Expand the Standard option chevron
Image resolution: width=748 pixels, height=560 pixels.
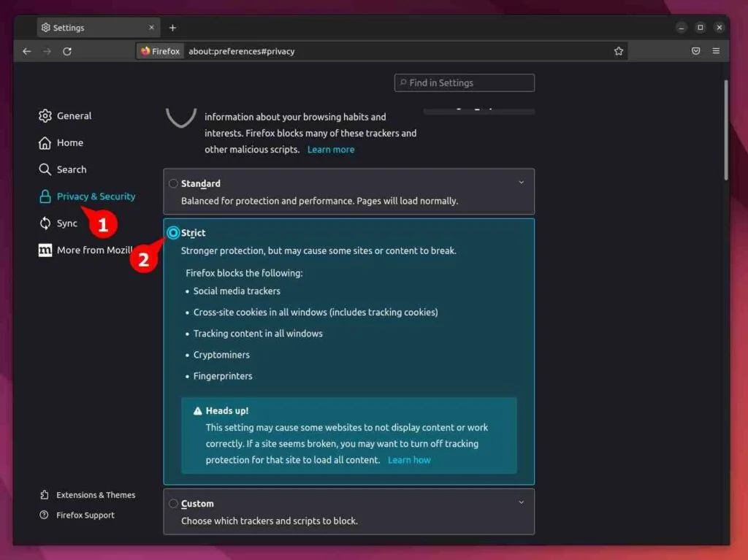(522, 183)
